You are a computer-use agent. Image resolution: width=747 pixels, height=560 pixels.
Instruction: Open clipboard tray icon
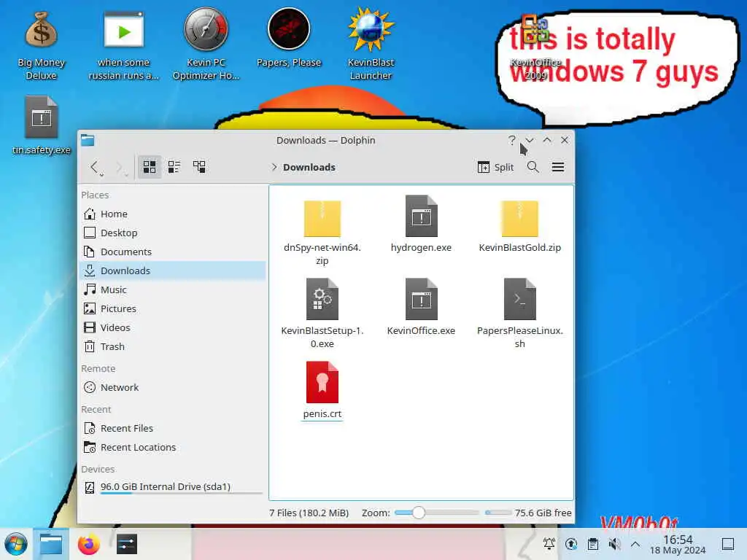pos(593,544)
